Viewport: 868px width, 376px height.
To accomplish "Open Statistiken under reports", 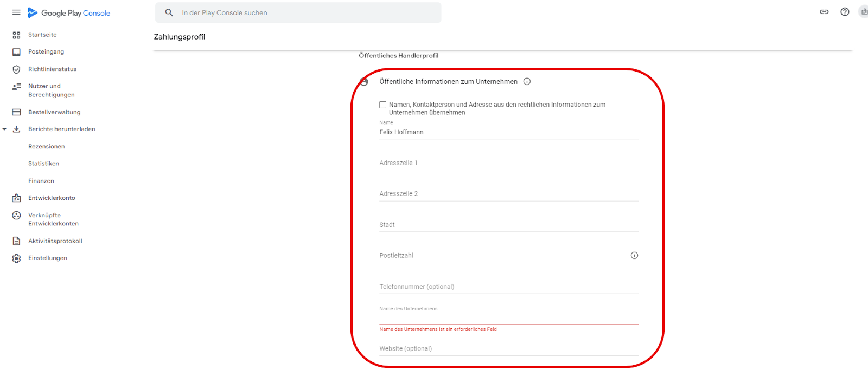I will (44, 164).
